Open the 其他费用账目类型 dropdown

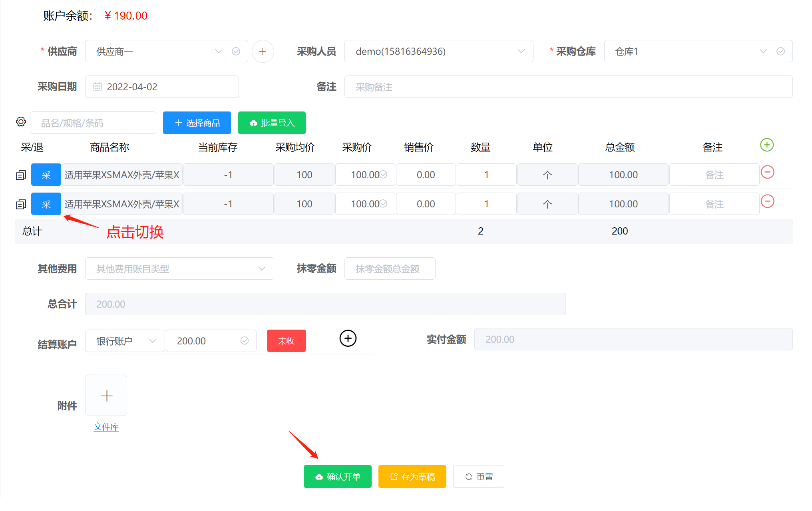pos(179,268)
